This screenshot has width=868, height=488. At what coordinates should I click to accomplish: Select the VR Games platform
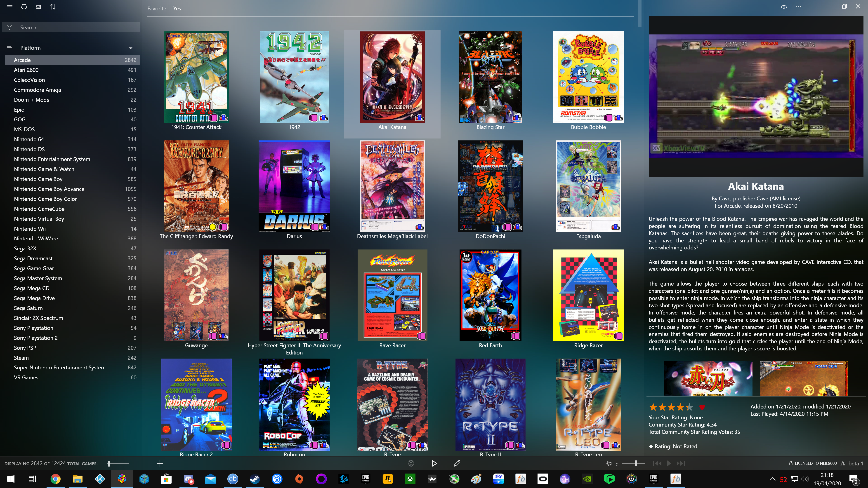[72, 378]
